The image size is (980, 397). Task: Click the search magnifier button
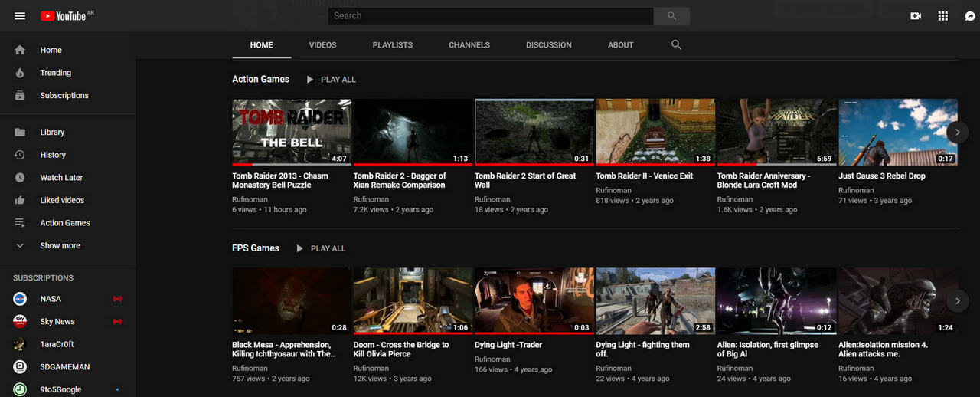click(x=671, y=15)
